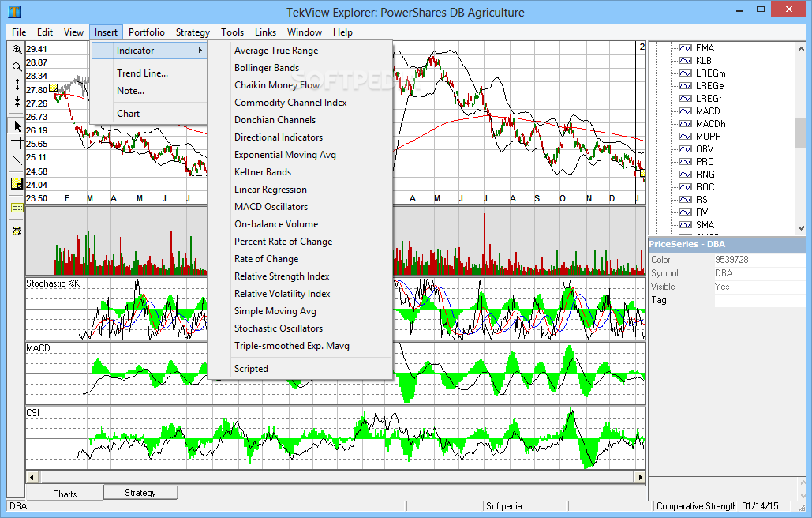Click the chart scrollbar right arrow
The image size is (812, 518).
point(640,477)
